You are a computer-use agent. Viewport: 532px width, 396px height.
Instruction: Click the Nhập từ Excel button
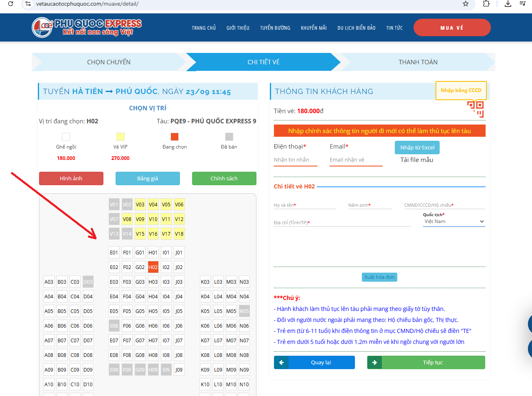417,147
